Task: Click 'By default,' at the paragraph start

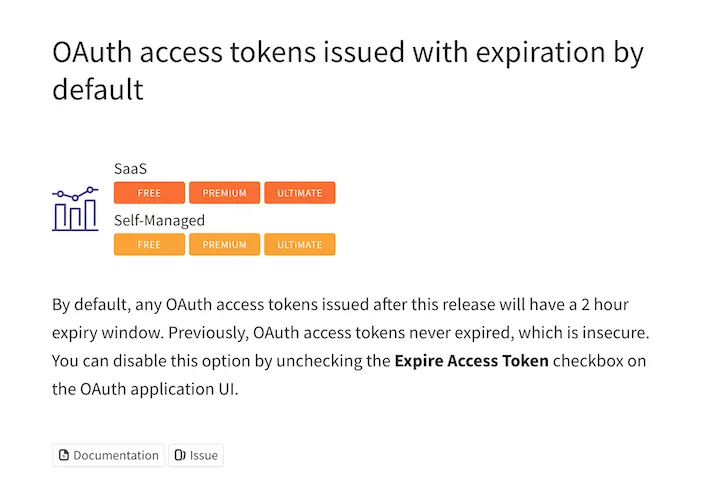Action: [x=92, y=305]
